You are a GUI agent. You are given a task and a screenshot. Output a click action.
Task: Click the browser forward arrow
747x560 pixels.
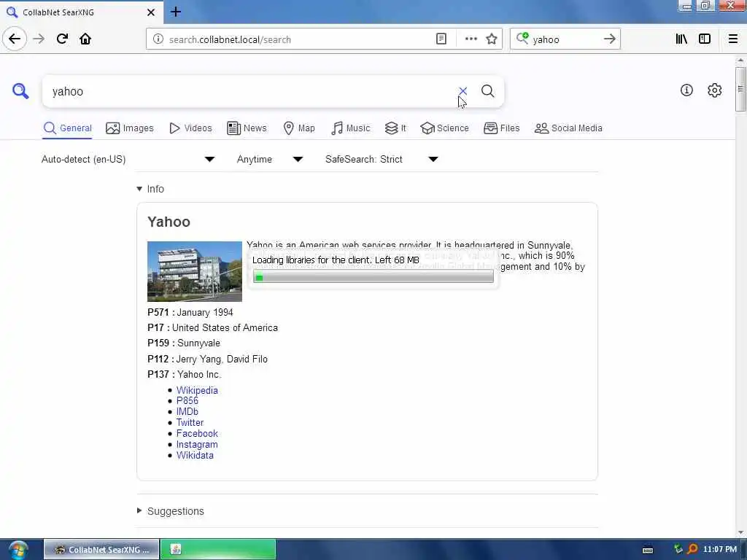[39, 39]
